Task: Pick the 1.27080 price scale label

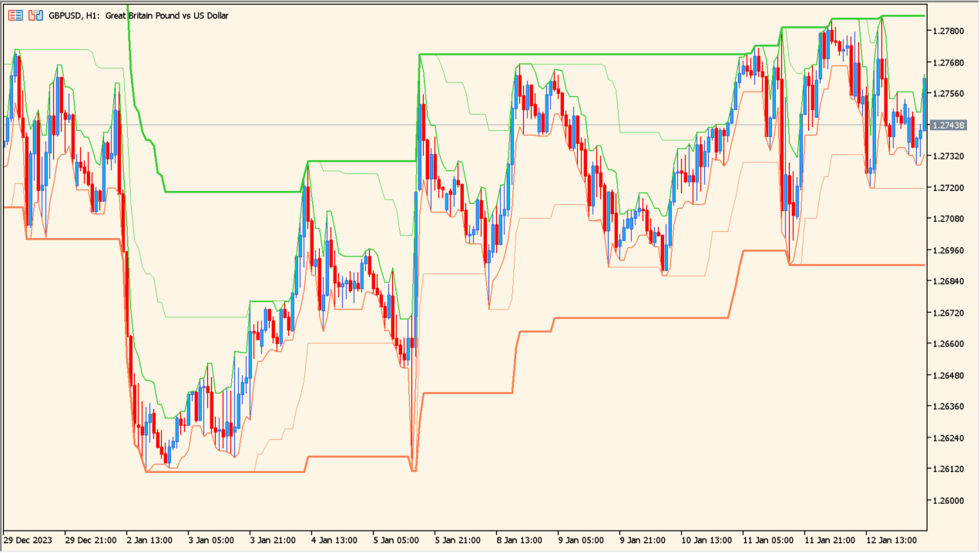Action: click(x=948, y=219)
